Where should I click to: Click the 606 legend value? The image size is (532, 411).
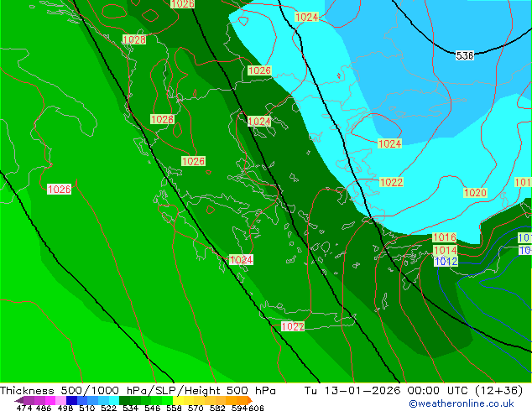click(x=256, y=408)
